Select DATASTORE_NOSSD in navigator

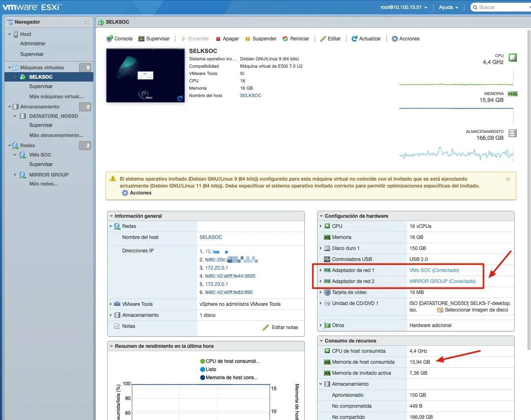tap(53, 116)
